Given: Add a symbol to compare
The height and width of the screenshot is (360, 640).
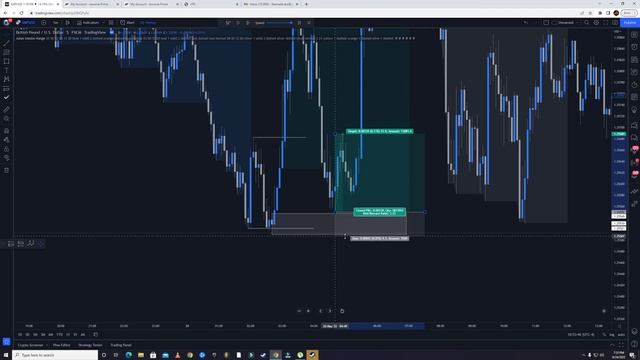Looking at the screenshot, I should (x=44, y=22).
